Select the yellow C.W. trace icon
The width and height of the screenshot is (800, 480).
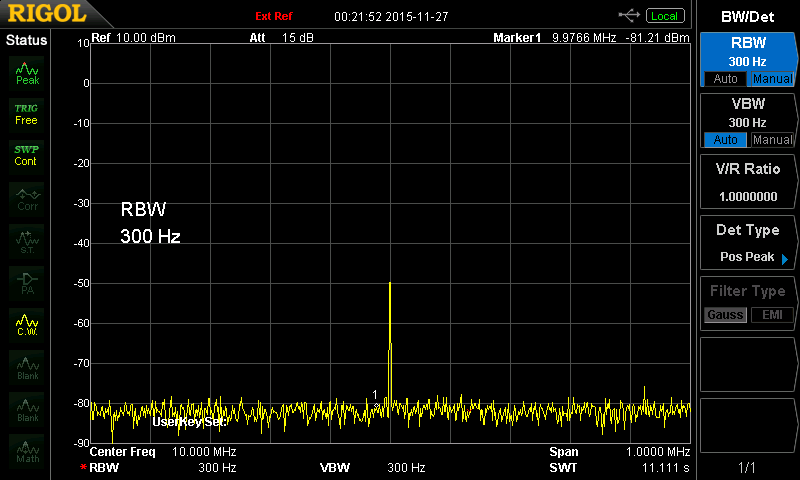pyautogui.click(x=27, y=325)
